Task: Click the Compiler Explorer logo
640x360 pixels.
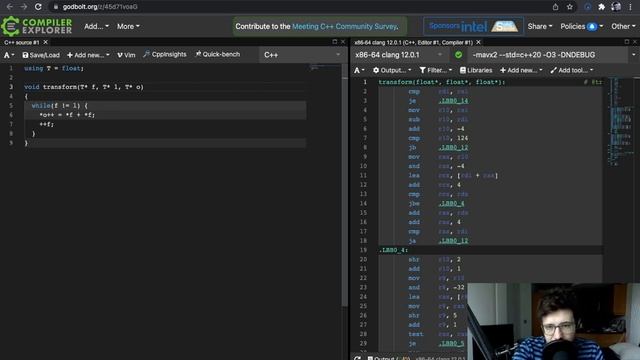Action: [37, 26]
